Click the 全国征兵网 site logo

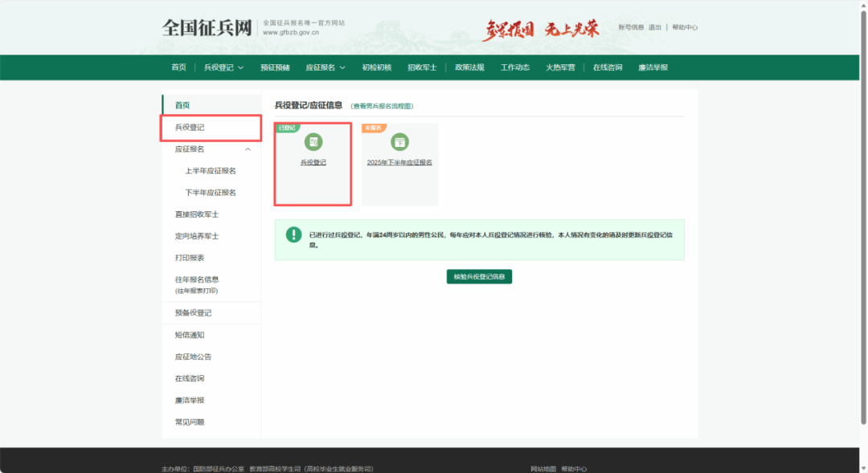pos(207,27)
